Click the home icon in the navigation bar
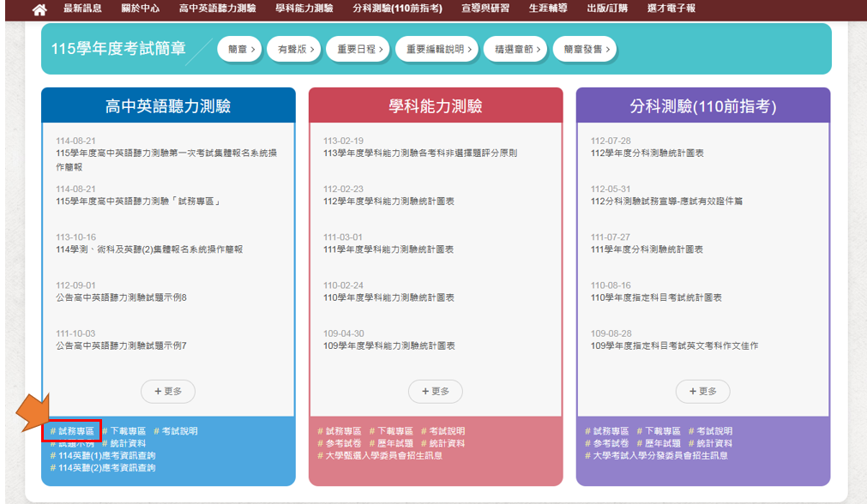Viewport: 867px width, 504px height. click(39, 9)
